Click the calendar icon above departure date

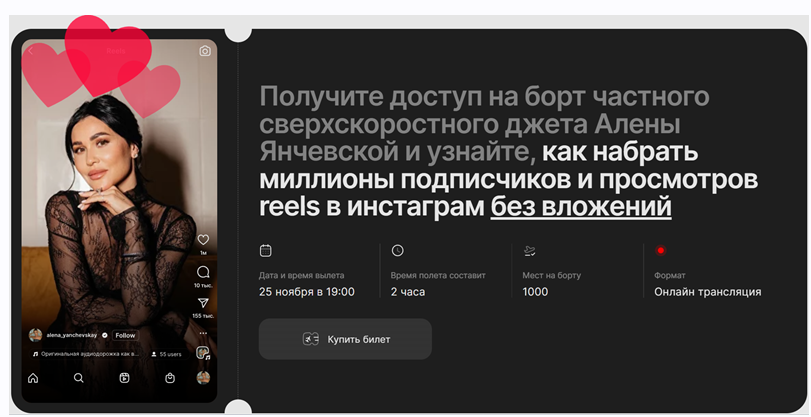(265, 250)
